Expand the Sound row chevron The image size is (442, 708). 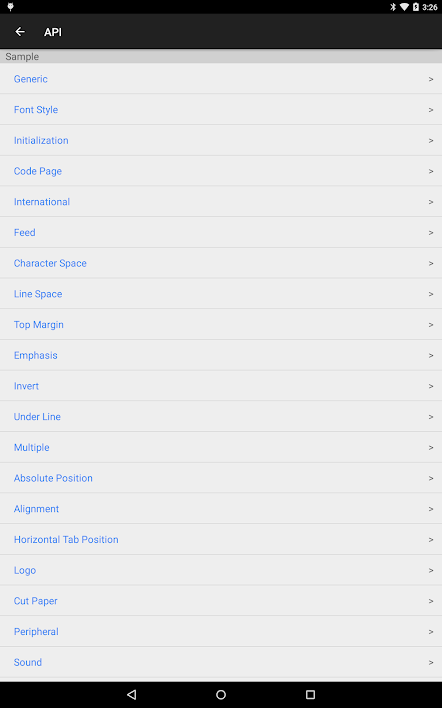pyautogui.click(x=431, y=662)
